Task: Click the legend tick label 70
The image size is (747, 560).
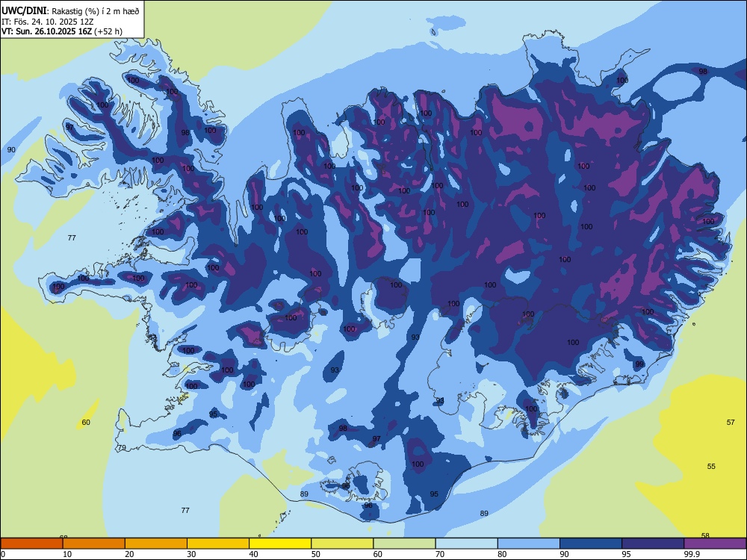Action: coord(440,554)
